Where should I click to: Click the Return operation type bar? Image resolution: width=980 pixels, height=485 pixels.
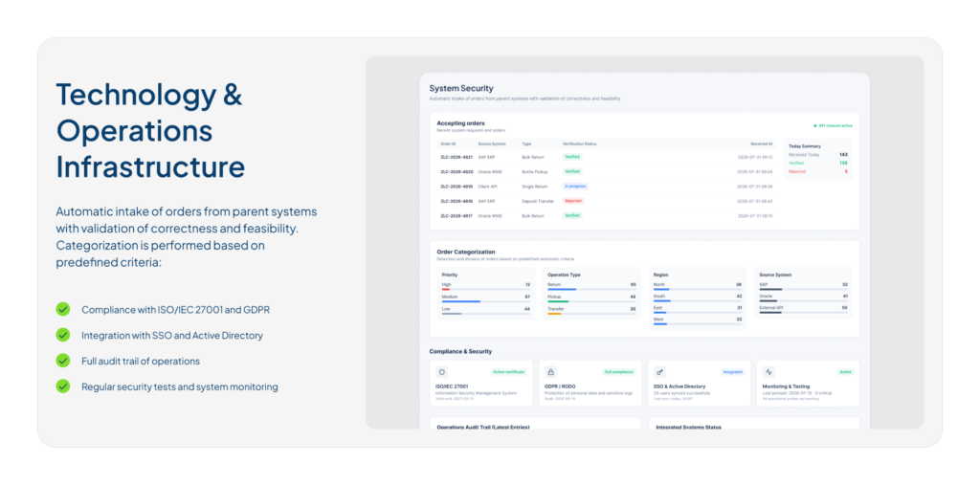[562, 290]
